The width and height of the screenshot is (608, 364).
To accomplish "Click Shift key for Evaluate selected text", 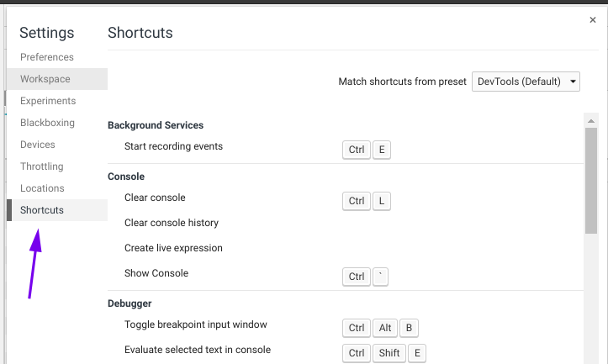I will point(389,353).
